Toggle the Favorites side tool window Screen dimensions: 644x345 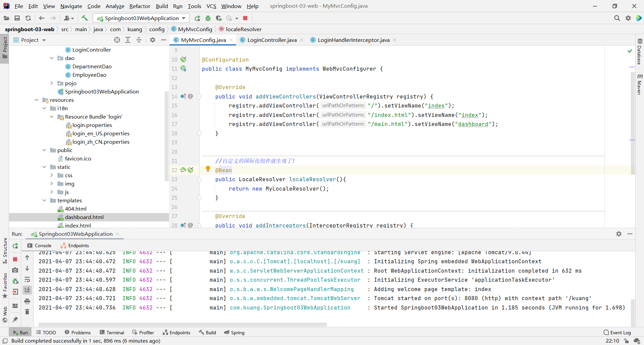pyautogui.click(x=5, y=285)
